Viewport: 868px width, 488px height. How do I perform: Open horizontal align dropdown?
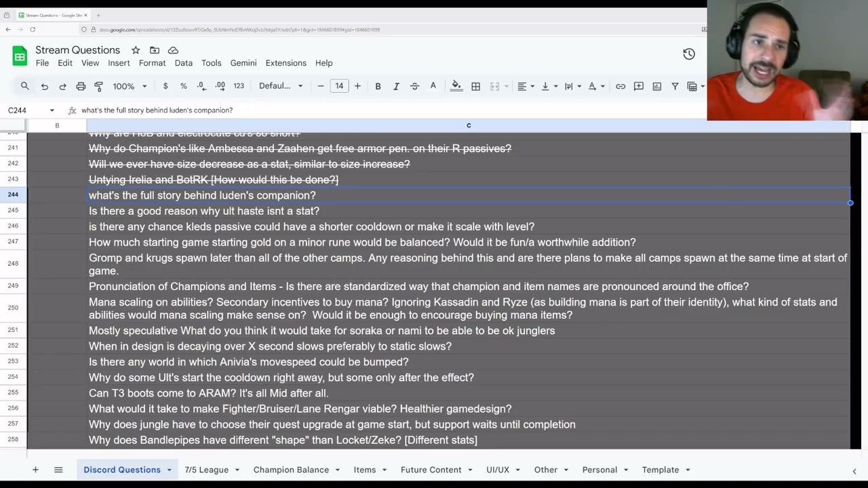526,86
